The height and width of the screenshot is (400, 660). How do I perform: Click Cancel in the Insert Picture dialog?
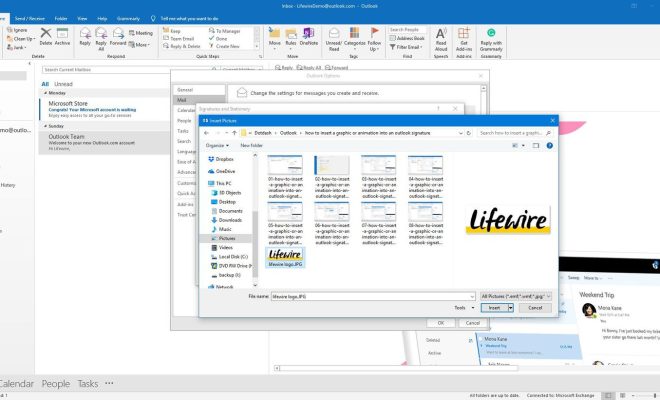click(535, 308)
